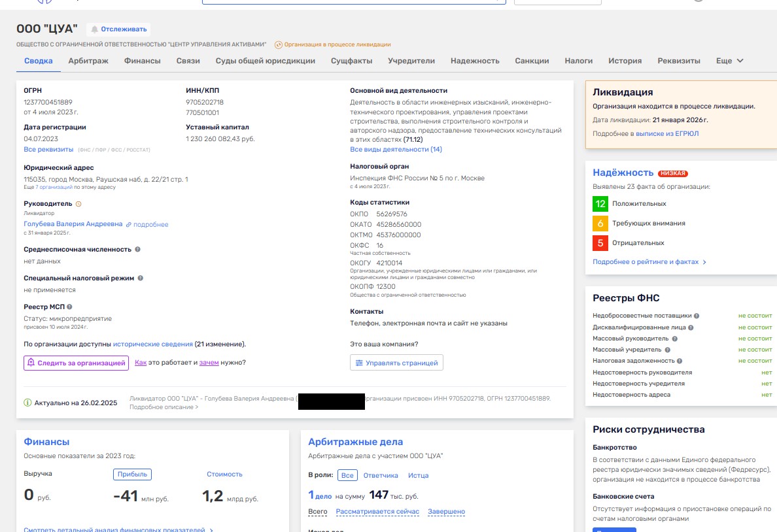Open the 1 дело case count link
777x532 pixels.
pyautogui.click(x=320, y=495)
